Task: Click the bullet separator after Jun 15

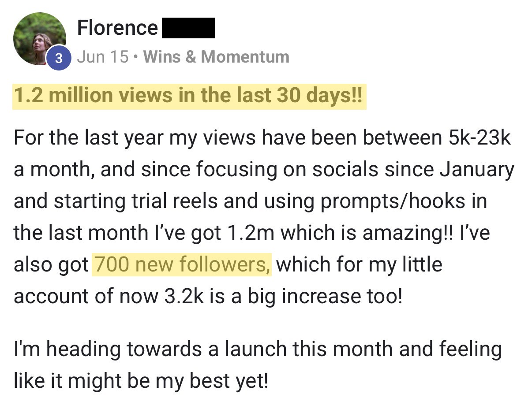Action: 136,57
